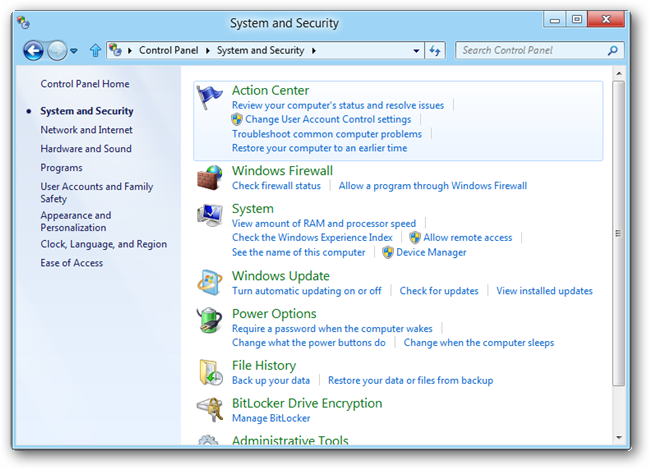Viewport: 650px width, 469px height.
Task: Open Appearance and Personalization category
Action: point(76,221)
